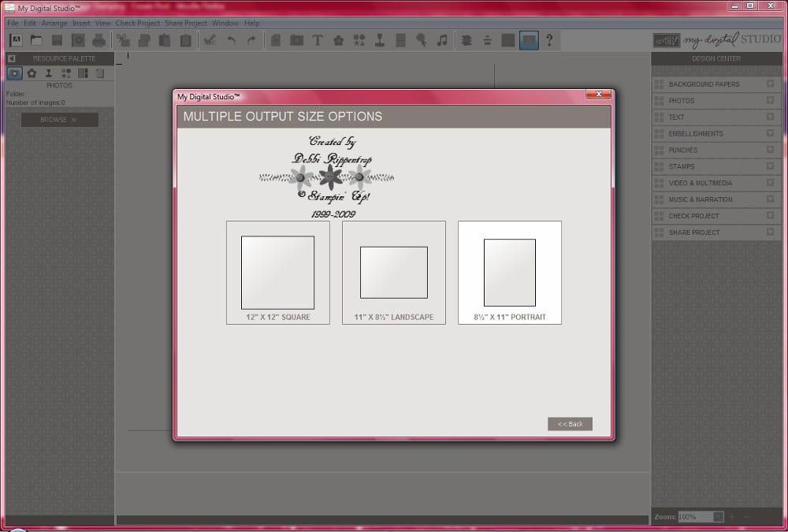Click the Undo arrow icon
The image size is (788, 532).
pyautogui.click(x=231, y=40)
